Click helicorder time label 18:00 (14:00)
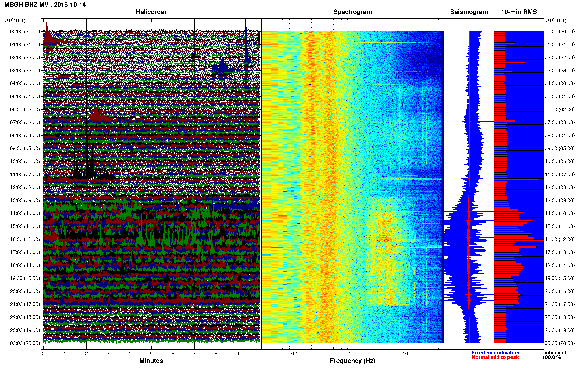Image resolution: width=588 pixels, height=368 pixels. point(25,265)
